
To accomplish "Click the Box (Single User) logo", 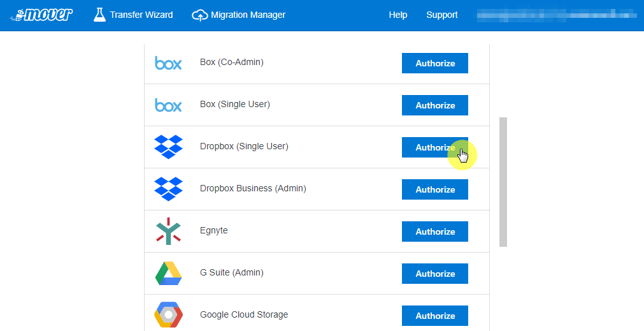I will coord(168,105).
